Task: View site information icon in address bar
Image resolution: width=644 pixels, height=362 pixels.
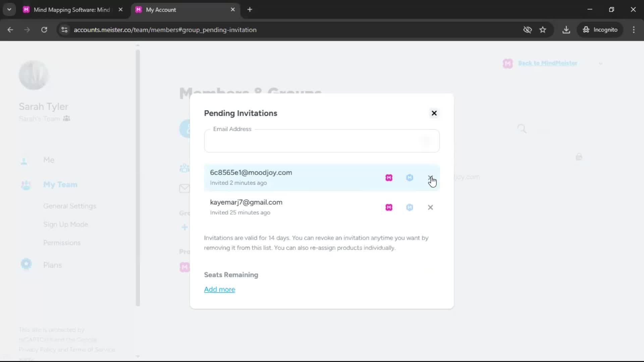Action: pyautogui.click(x=64, y=30)
